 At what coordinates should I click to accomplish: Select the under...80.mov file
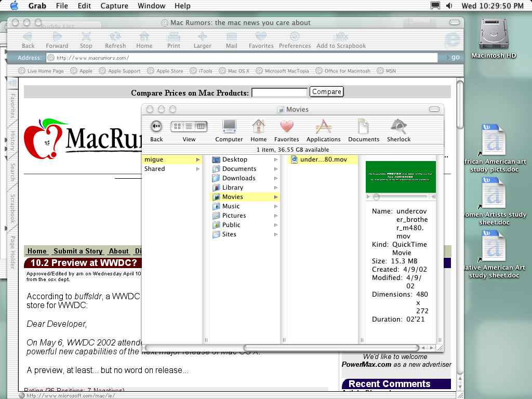tap(322, 159)
